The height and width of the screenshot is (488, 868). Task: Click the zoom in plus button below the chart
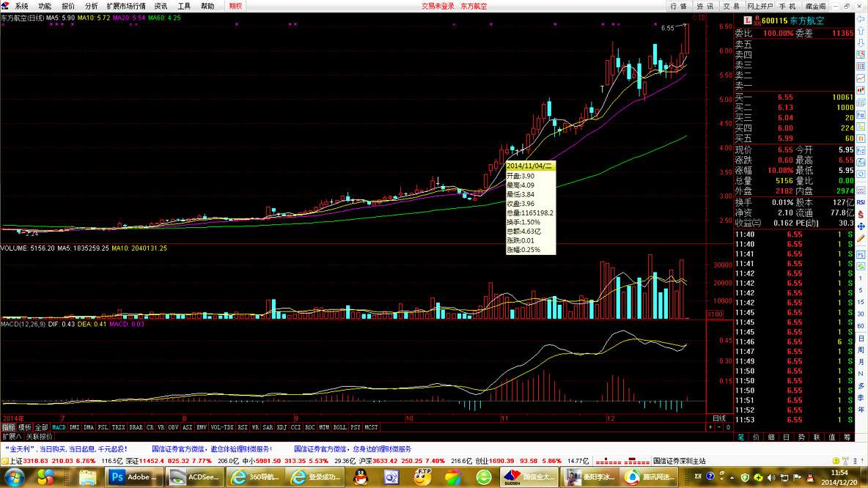(x=710, y=427)
